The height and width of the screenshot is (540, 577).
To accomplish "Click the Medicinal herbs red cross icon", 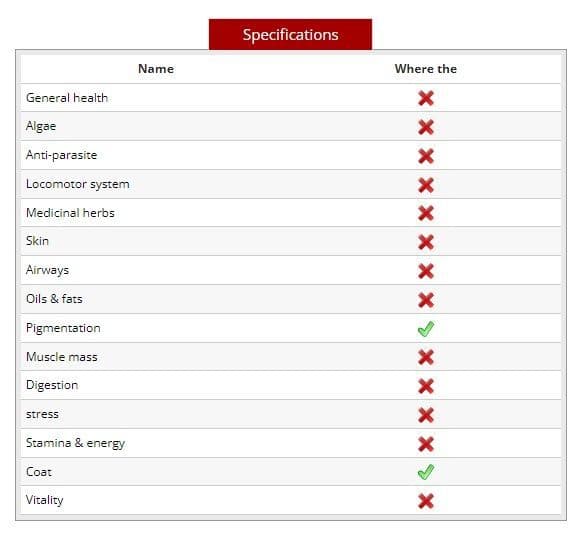I will point(426,213).
